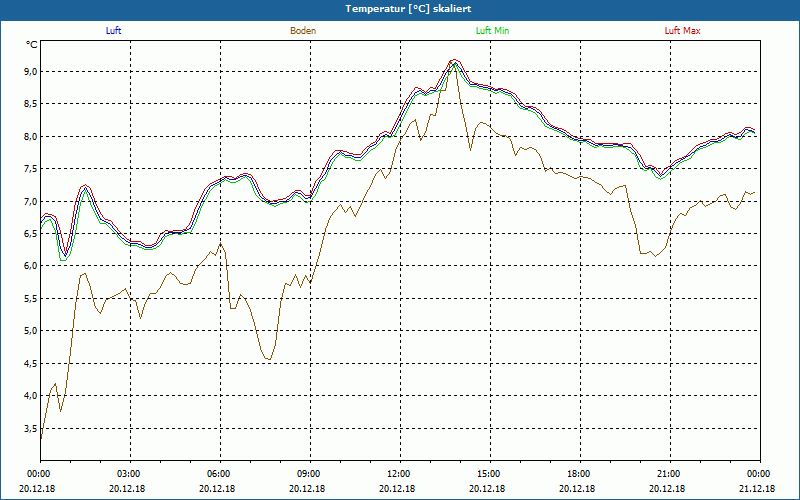The width and height of the screenshot is (800, 500).
Task: Click the 15:00 time axis label
Action: (490, 474)
